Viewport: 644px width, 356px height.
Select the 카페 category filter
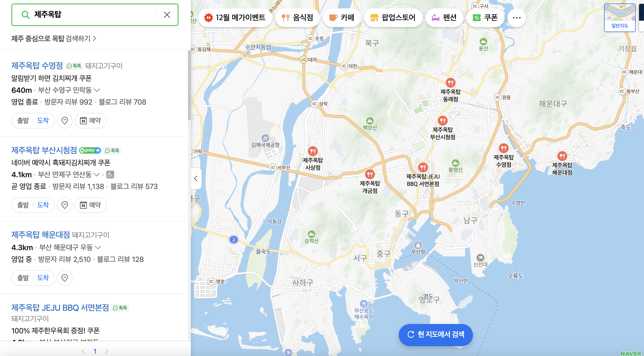(x=342, y=17)
